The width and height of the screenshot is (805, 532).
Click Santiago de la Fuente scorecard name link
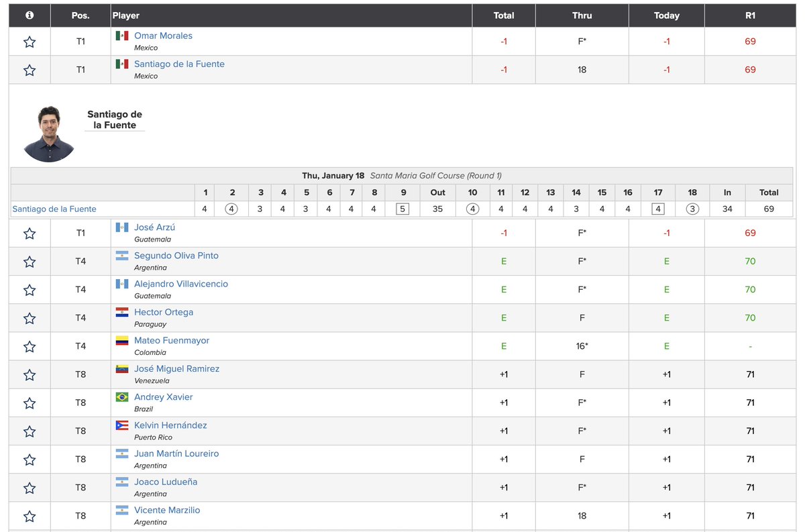pyautogui.click(x=54, y=209)
